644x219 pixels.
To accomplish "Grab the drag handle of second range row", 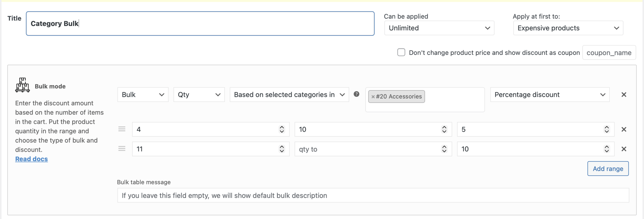I will click(122, 149).
